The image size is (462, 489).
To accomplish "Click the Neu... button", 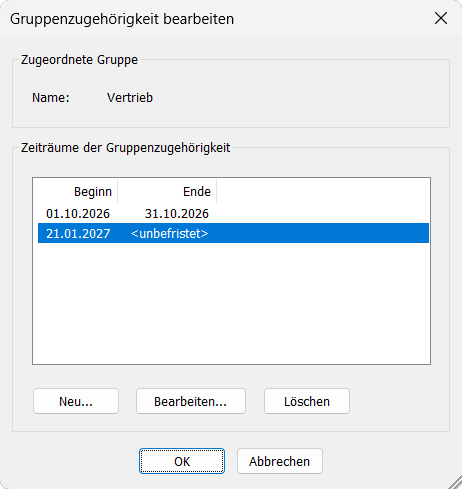I will [x=76, y=401].
